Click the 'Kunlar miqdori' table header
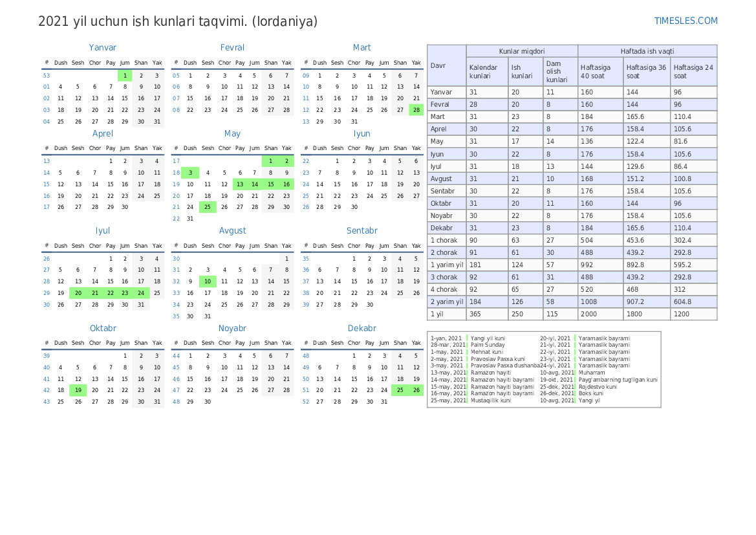 click(522, 51)
